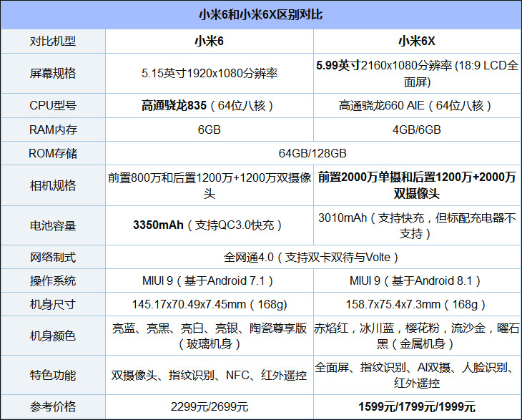
Task: Click 全面屏、指纹识别、AI双摄 features cell
Action: pos(417,376)
